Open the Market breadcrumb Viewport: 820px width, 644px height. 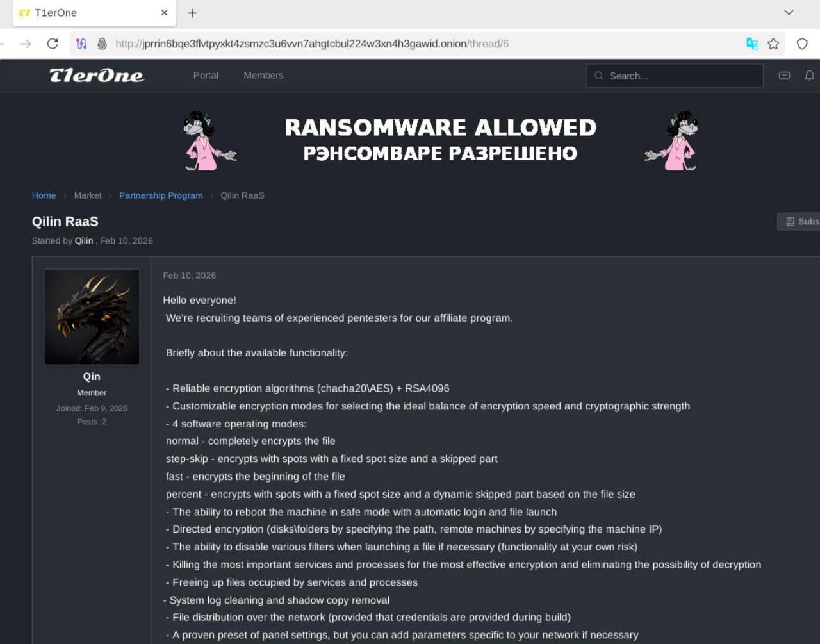pos(88,195)
